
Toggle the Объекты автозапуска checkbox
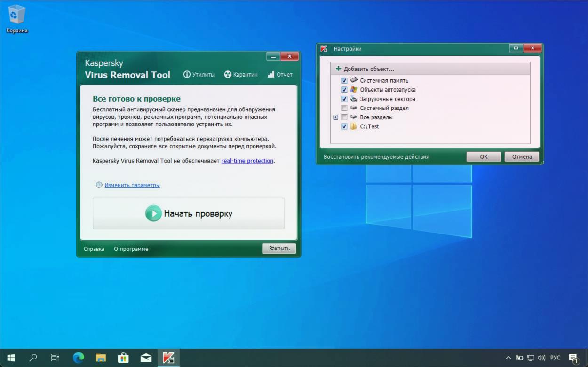(344, 90)
